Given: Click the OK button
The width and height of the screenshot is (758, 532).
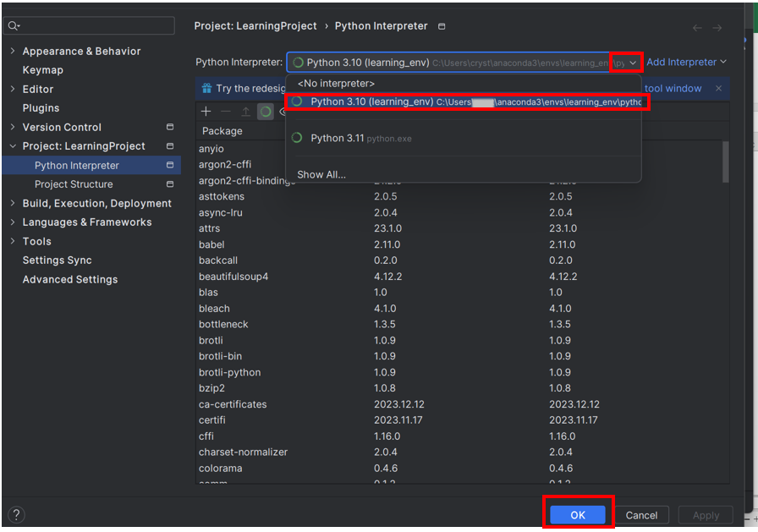Looking at the screenshot, I should point(578,515).
